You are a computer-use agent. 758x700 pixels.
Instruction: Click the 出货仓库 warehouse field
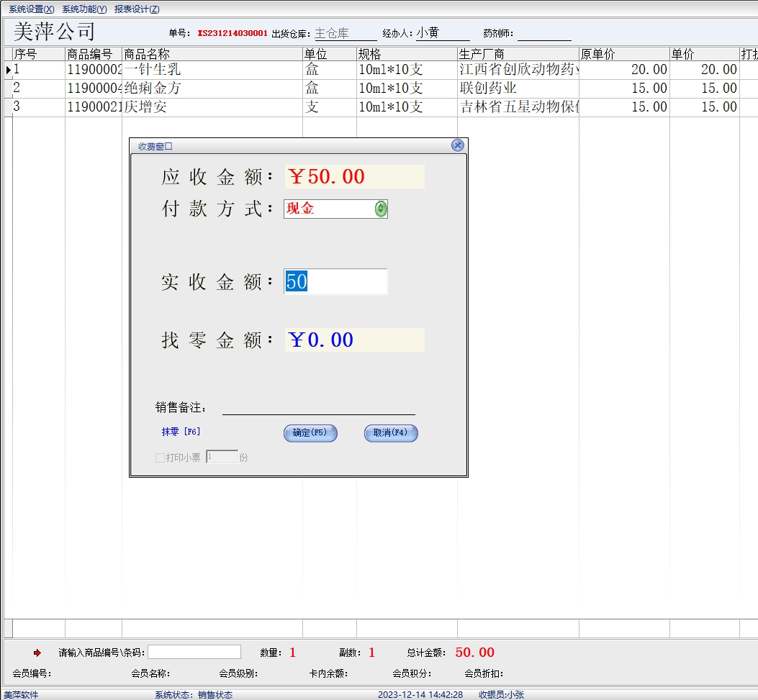coord(345,33)
